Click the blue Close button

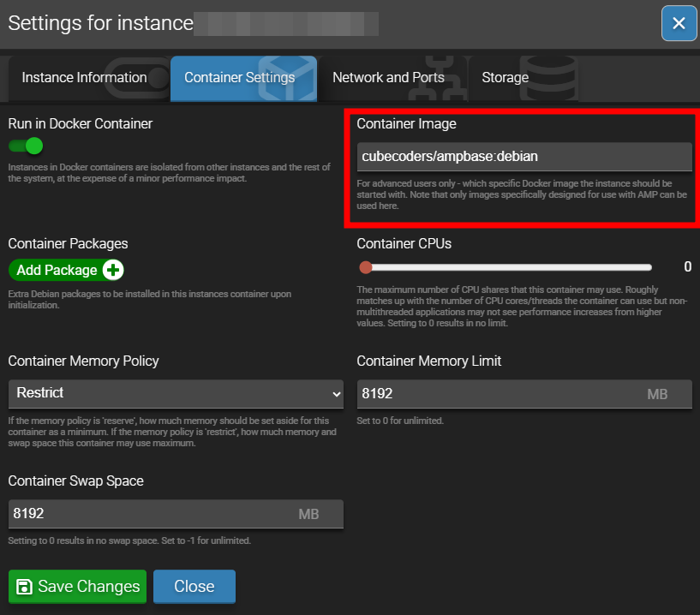point(194,587)
